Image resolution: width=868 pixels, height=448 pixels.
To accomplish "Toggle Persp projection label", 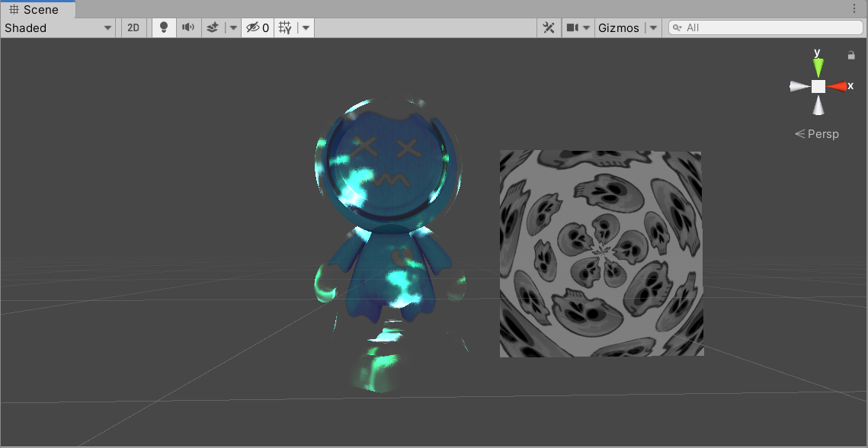I will 817,134.
